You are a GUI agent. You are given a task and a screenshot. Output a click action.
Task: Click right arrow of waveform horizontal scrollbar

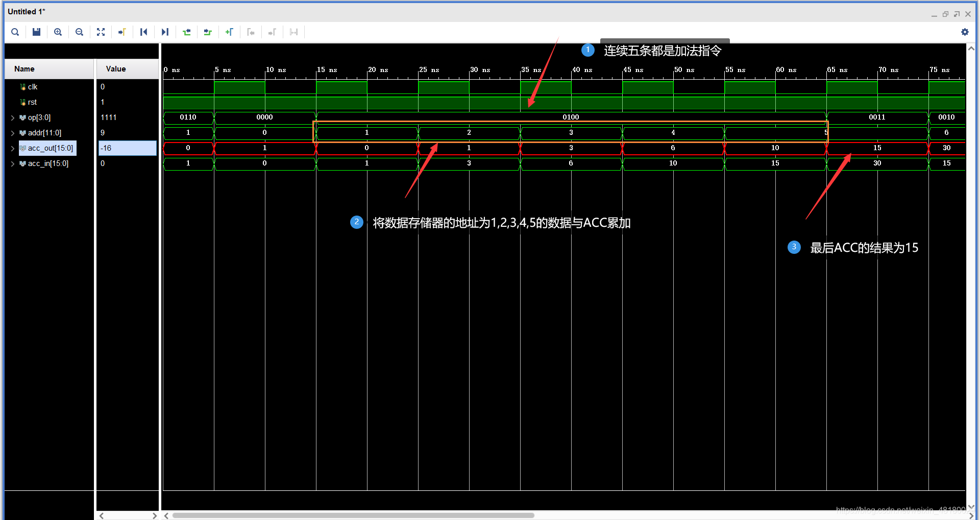click(x=971, y=515)
